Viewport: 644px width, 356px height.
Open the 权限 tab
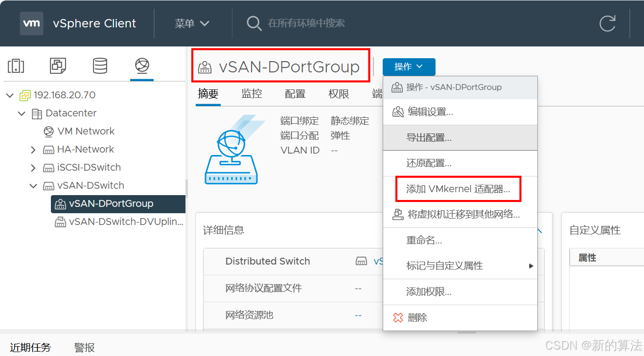[339, 94]
